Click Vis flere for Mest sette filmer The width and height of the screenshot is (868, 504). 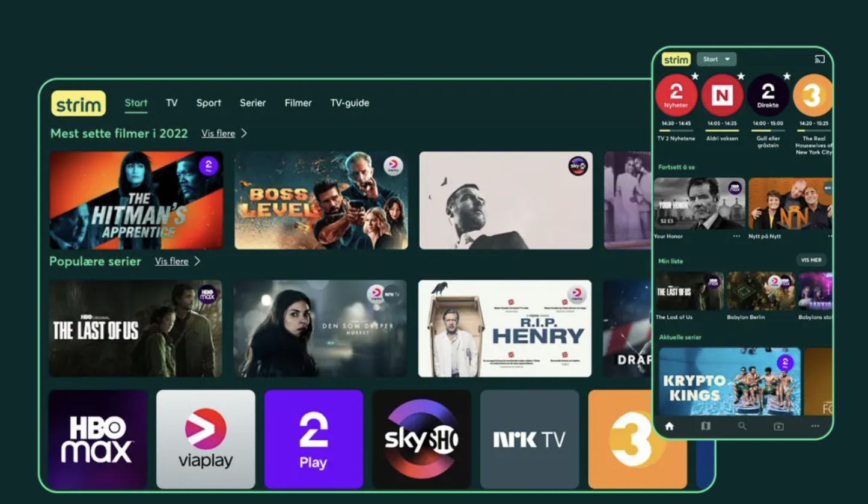pyautogui.click(x=218, y=134)
